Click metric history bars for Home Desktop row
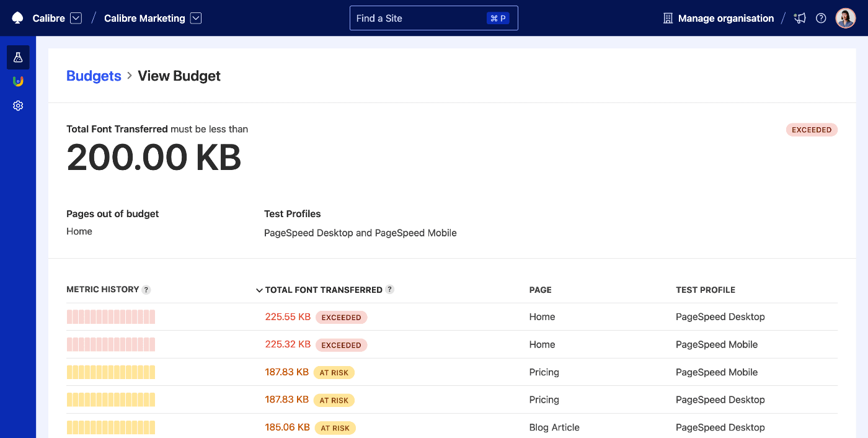The image size is (868, 438). click(110, 317)
